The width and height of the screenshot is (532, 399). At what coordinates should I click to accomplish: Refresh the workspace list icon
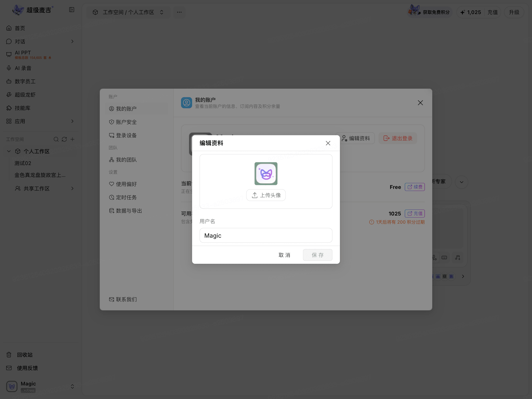64,139
